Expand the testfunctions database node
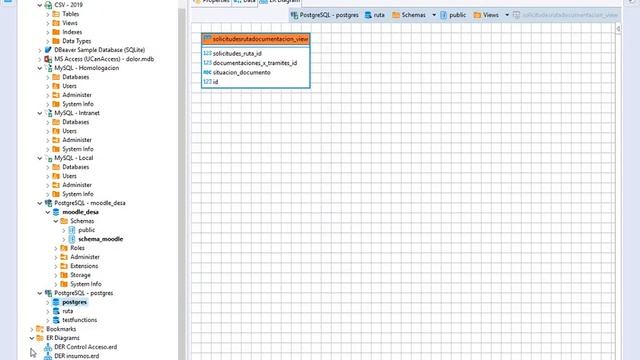The width and height of the screenshot is (640, 360). point(48,320)
